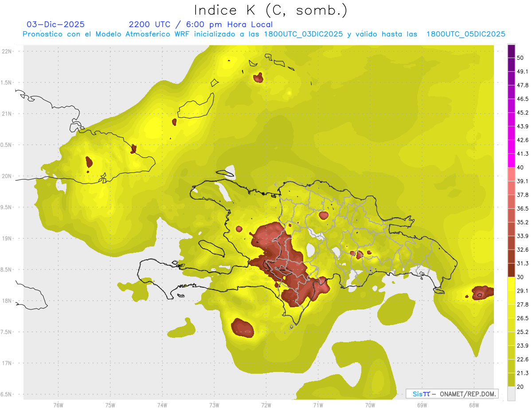
Task: Click the color scale label "29.1"
Action: [523, 291]
